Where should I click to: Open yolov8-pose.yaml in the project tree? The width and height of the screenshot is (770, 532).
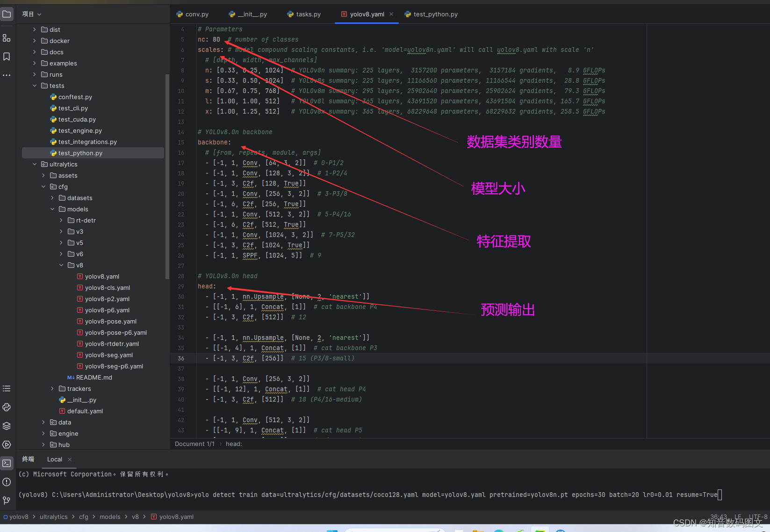click(111, 322)
